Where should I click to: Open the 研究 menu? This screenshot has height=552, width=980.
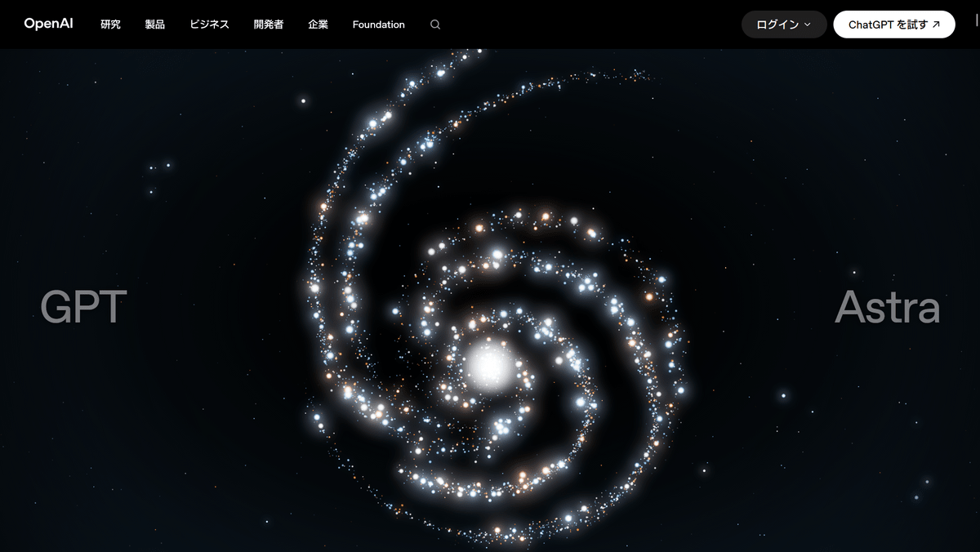click(110, 24)
